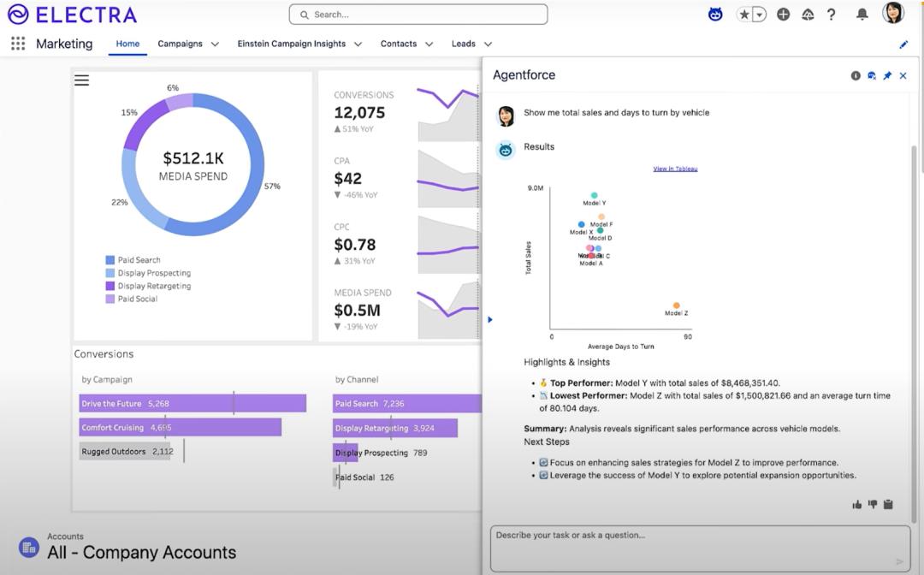Image resolution: width=924 pixels, height=575 pixels.
Task: Open the media spend chart hamburger menu
Action: coord(81,80)
